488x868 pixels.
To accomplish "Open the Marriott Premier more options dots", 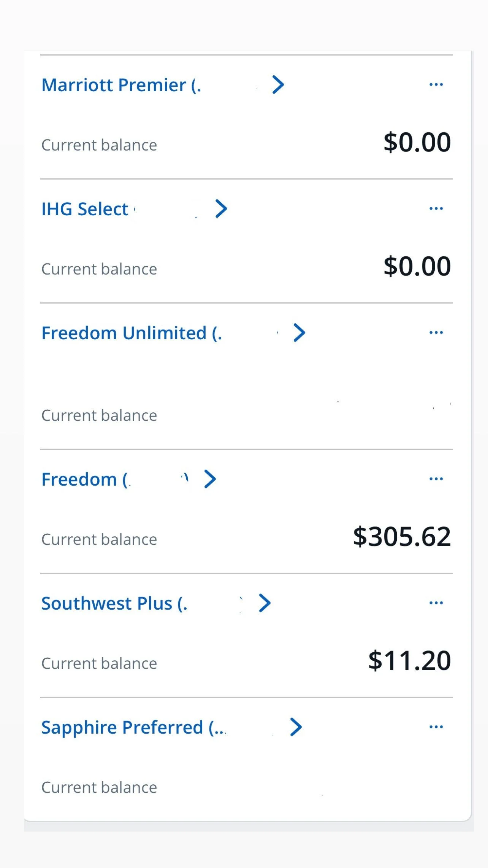I will coord(436,84).
